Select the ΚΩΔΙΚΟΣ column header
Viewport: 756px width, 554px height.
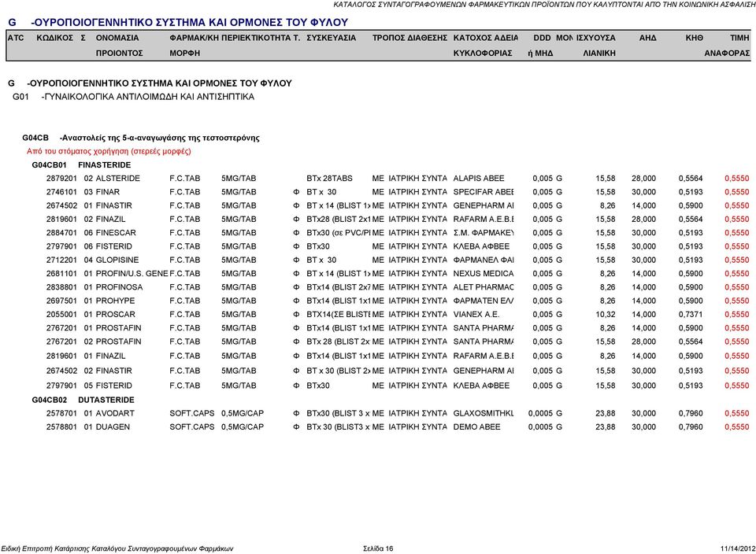click(55, 38)
